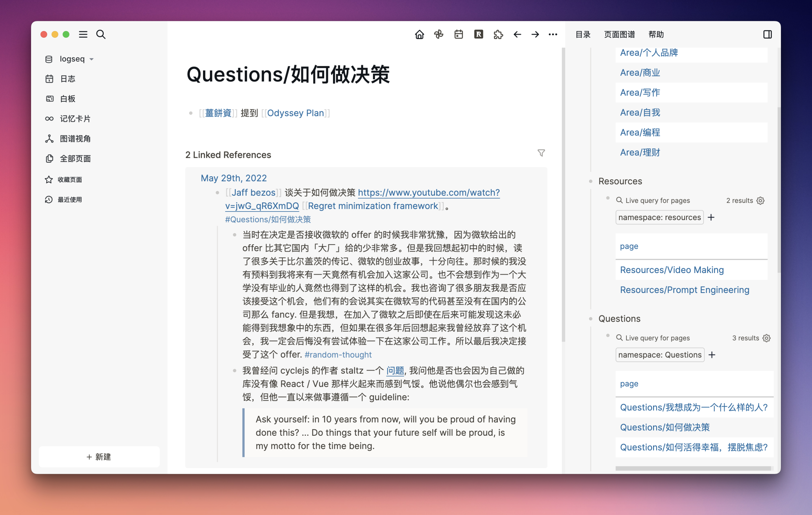Open the journal calendar icon in toolbar
This screenshot has height=515, width=812.
[458, 34]
